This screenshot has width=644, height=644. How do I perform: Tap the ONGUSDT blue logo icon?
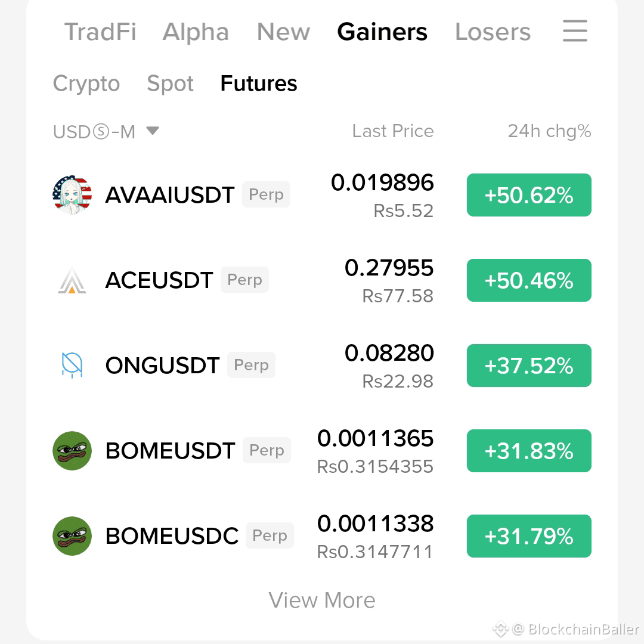point(72,365)
